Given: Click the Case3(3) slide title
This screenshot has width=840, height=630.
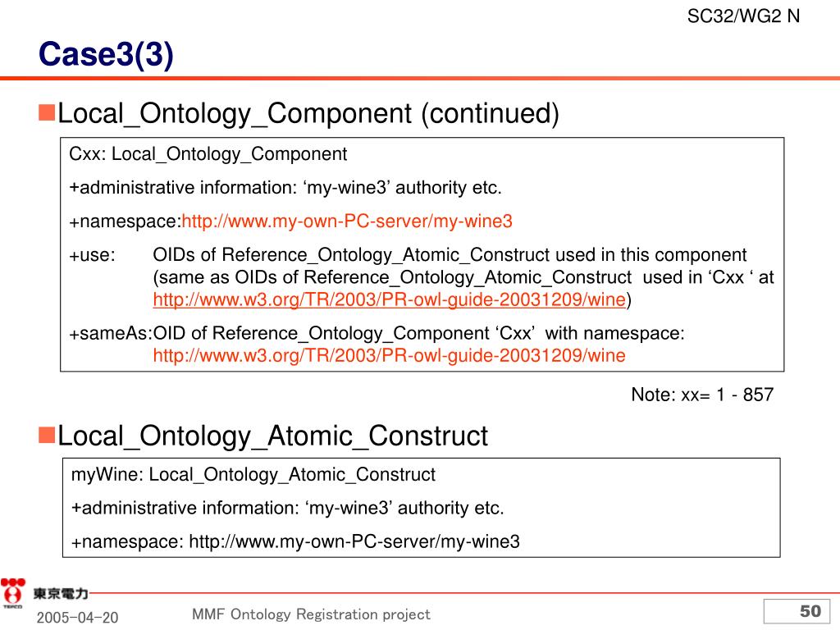Looking at the screenshot, I should click(x=106, y=54).
